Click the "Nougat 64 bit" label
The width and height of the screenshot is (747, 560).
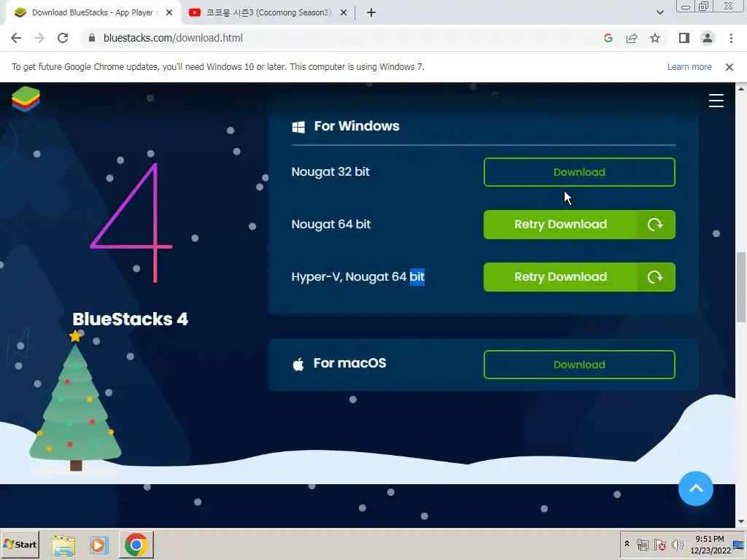coord(330,225)
